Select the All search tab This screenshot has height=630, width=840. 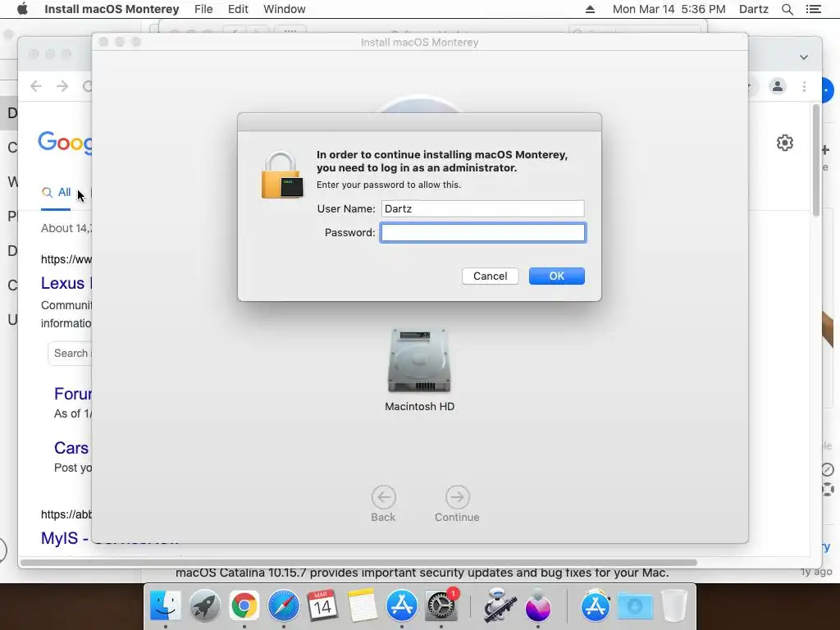point(57,192)
